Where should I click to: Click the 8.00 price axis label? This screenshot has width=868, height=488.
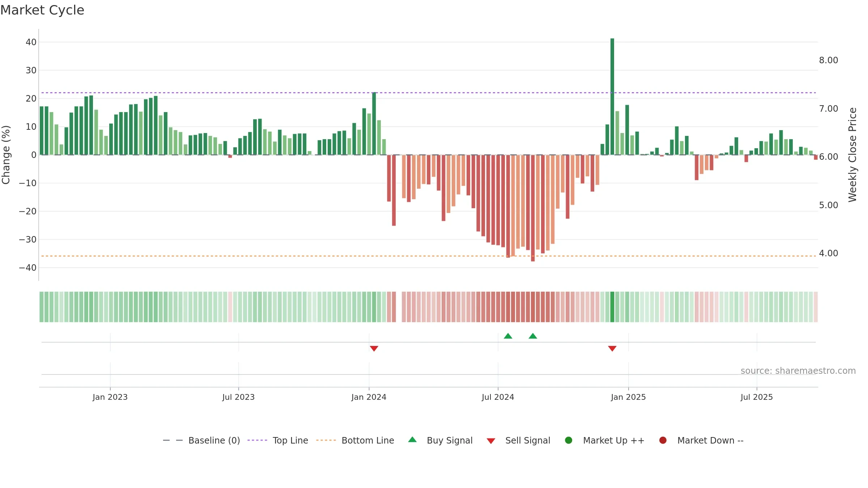(829, 60)
